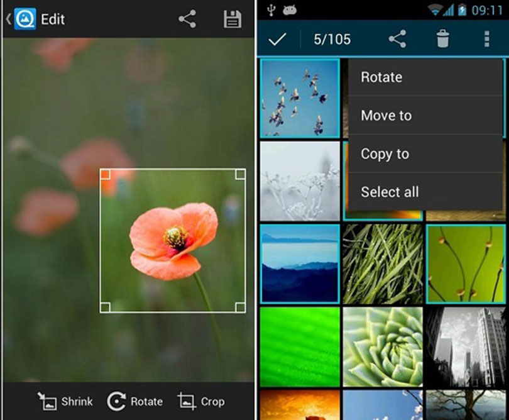Screen dimensions: 509x420
Task: Select the bright green leaf thumbnail
Action: [x=300, y=347]
